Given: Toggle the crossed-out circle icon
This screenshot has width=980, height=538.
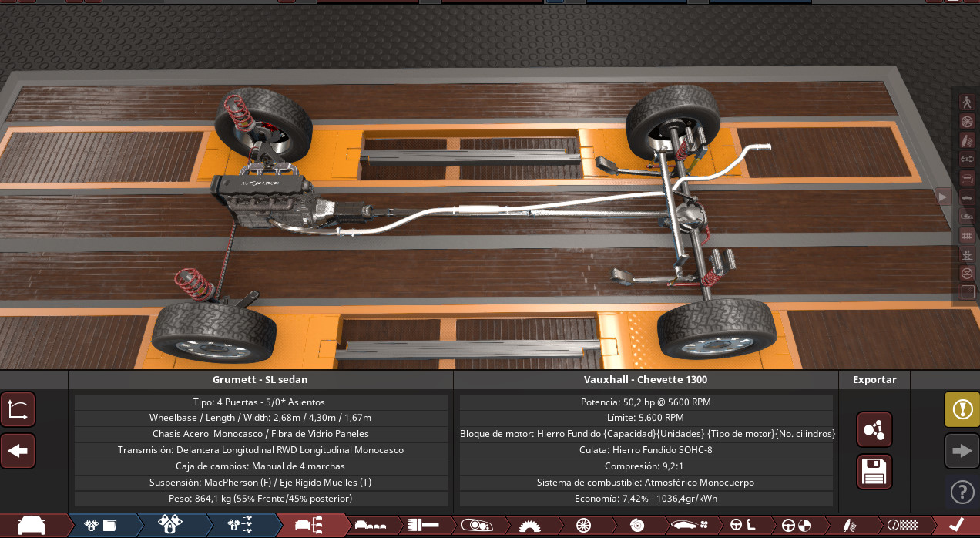Looking at the screenshot, I should [968, 273].
